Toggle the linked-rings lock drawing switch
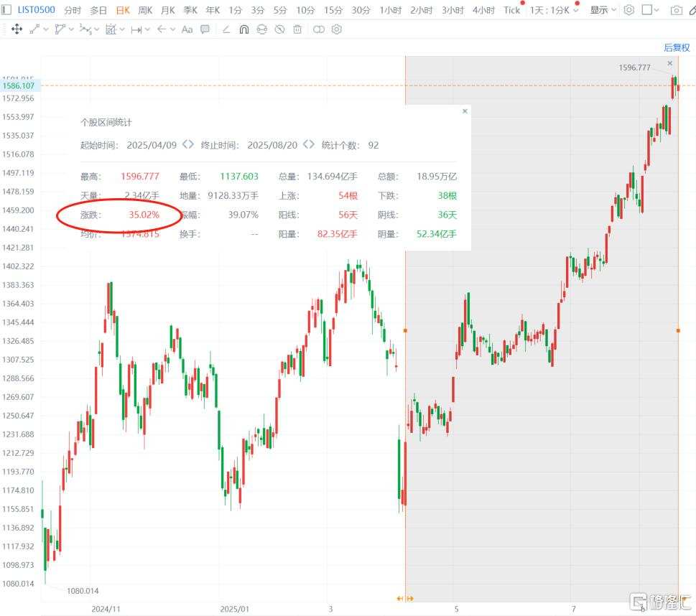The width and height of the screenshot is (696, 616). pyautogui.click(x=319, y=29)
